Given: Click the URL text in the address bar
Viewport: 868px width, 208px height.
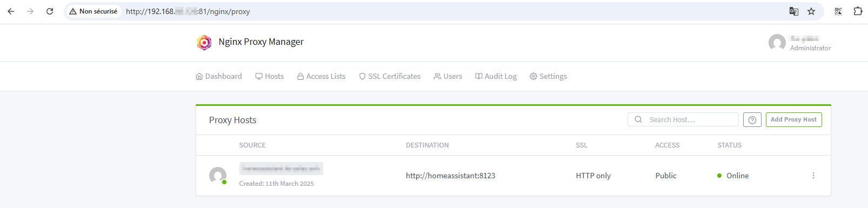Looking at the screenshot, I should [x=188, y=11].
